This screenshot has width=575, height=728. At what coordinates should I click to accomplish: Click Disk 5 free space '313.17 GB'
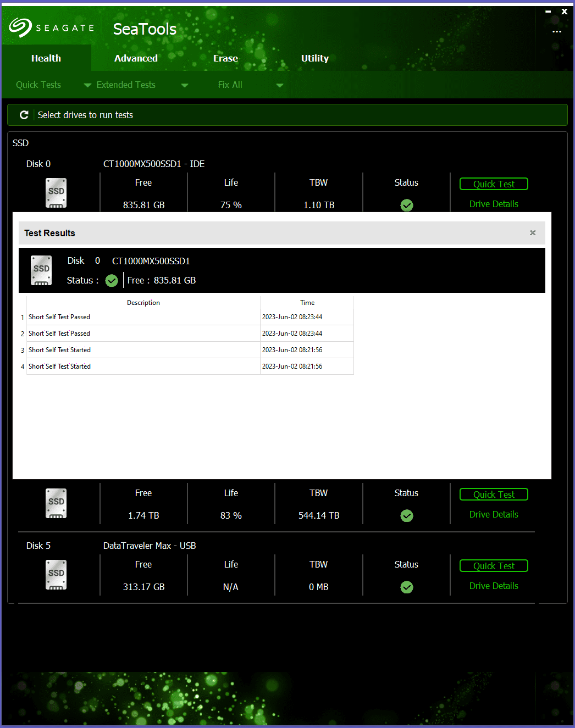coord(143,587)
